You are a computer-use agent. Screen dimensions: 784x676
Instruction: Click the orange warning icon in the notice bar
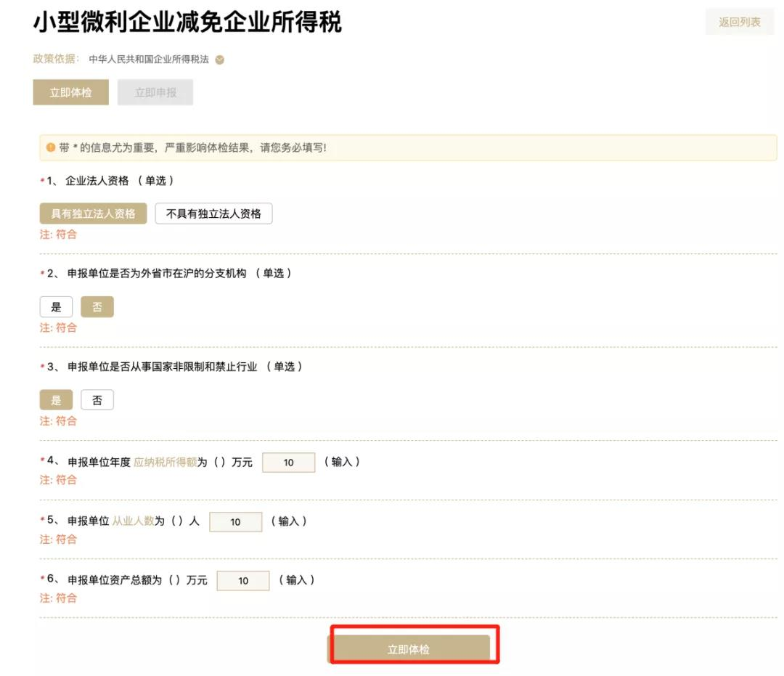(51, 147)
